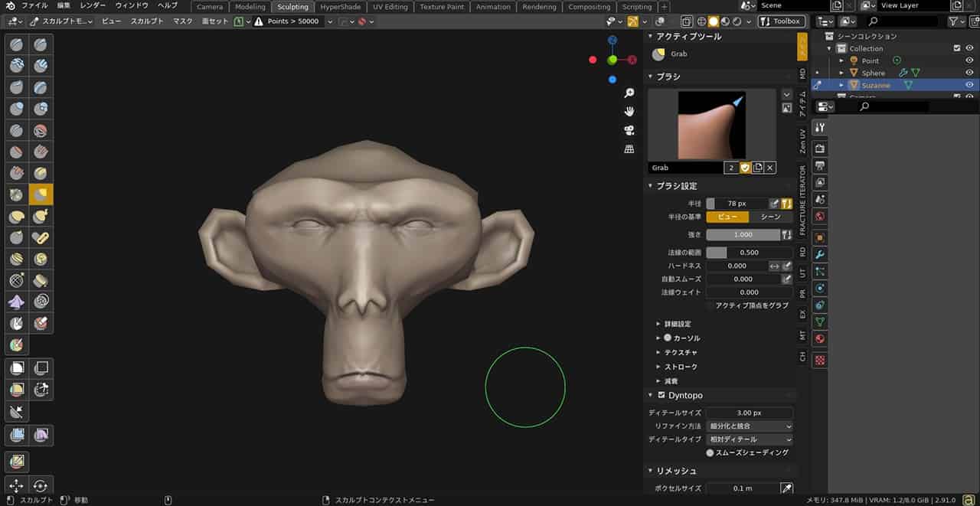Expand the テクスチャ subpanel
The height and width of the screenshot is (506, 980).
(x=677, y=352)
